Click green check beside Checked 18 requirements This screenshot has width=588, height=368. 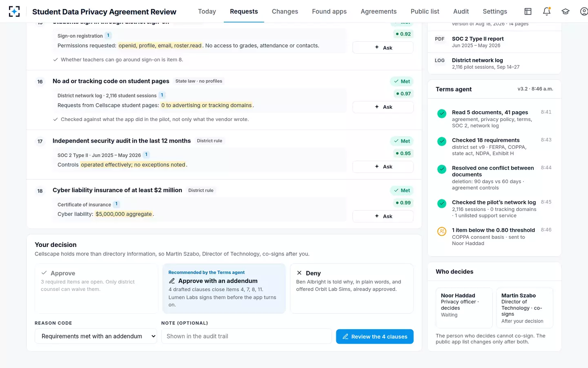click(x=442, y=141)
